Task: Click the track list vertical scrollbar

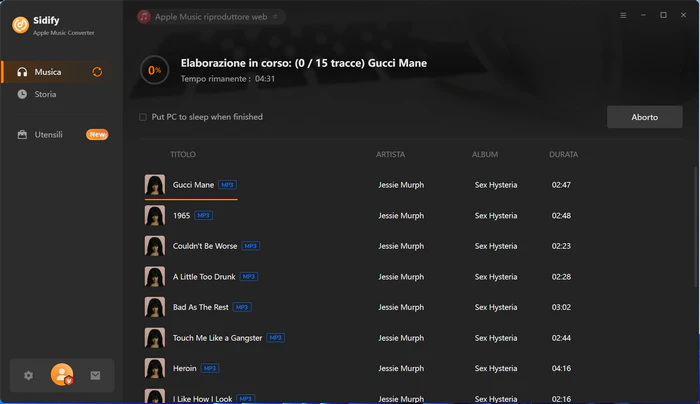Action: (695, 228)
